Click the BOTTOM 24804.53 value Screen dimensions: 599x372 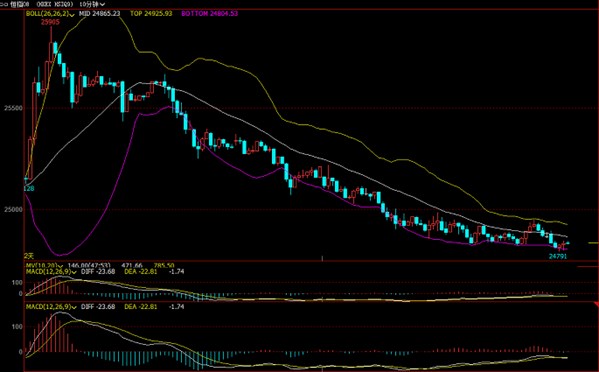click(209, 13)
